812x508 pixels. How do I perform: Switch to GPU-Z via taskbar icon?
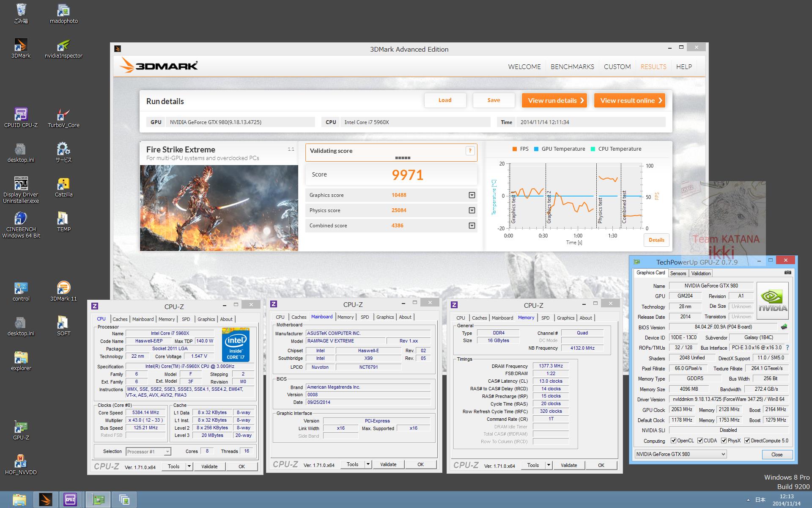click(98, 500)
